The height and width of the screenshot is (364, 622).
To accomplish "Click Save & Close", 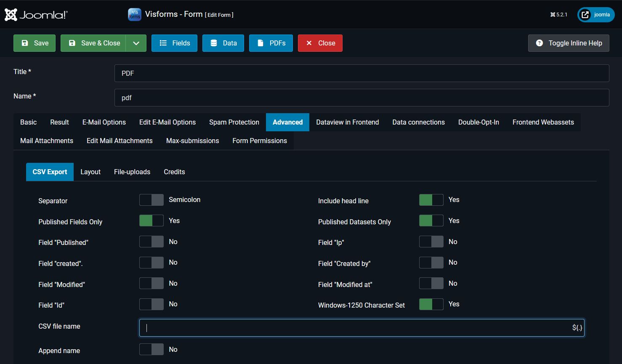I will (95, 43).
